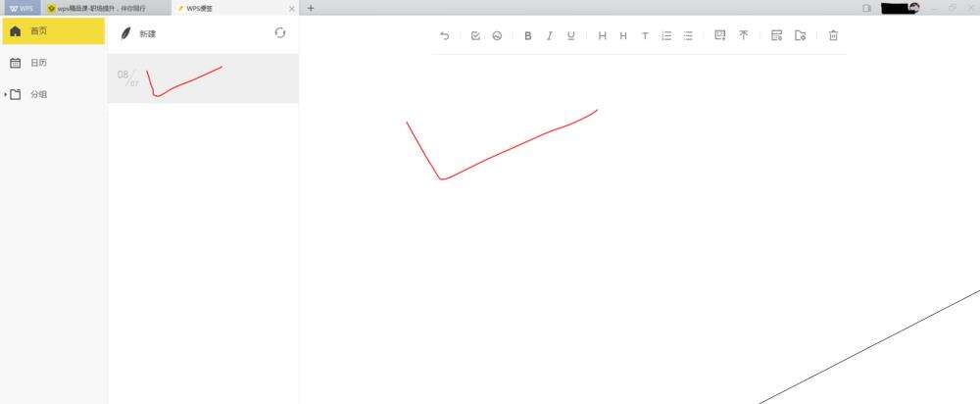Viewport: 980px width, 404px height.
Task: Insert a bulleted list
Action: pyautogui.click(x=688, y=35)
